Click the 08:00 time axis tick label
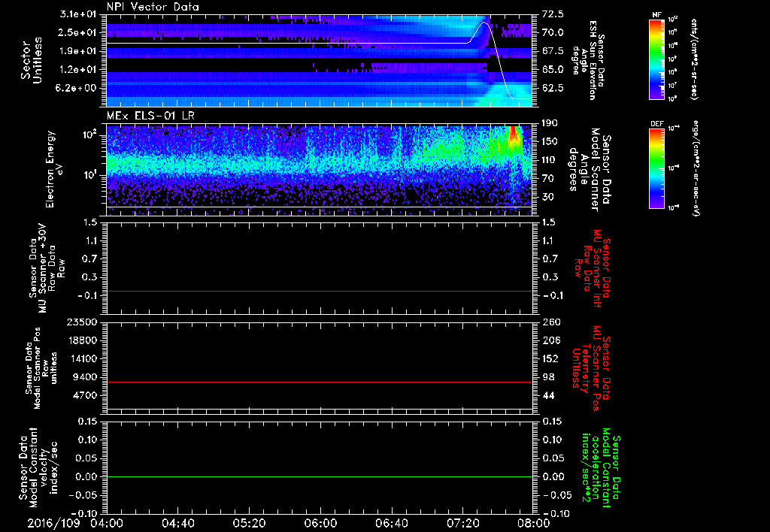The image size is (770, 532). click(532, 521)
